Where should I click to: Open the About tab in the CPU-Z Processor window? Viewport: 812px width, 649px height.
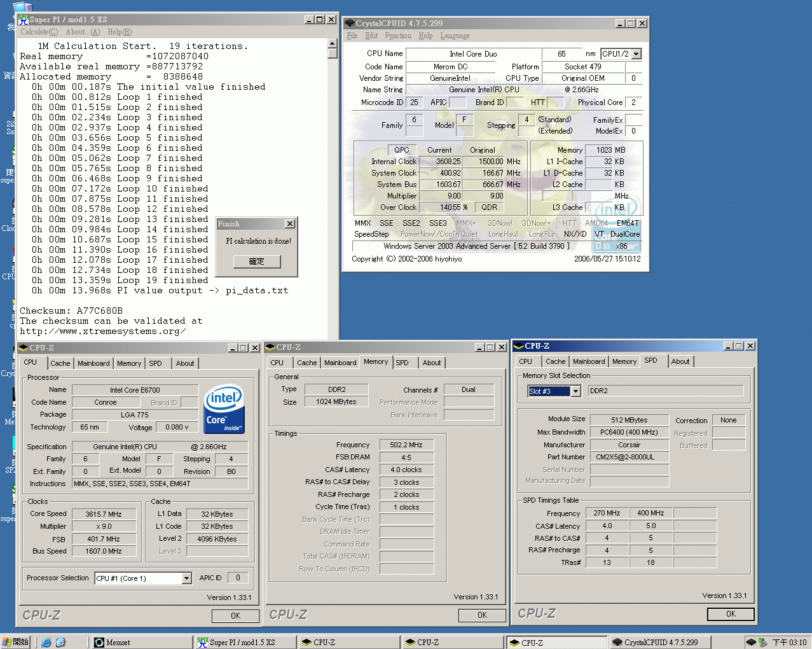tap(185, 363)
